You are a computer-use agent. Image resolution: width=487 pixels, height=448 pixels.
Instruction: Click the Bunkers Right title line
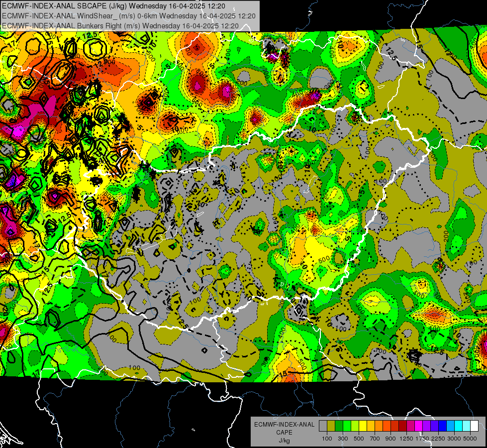(120, 26)
